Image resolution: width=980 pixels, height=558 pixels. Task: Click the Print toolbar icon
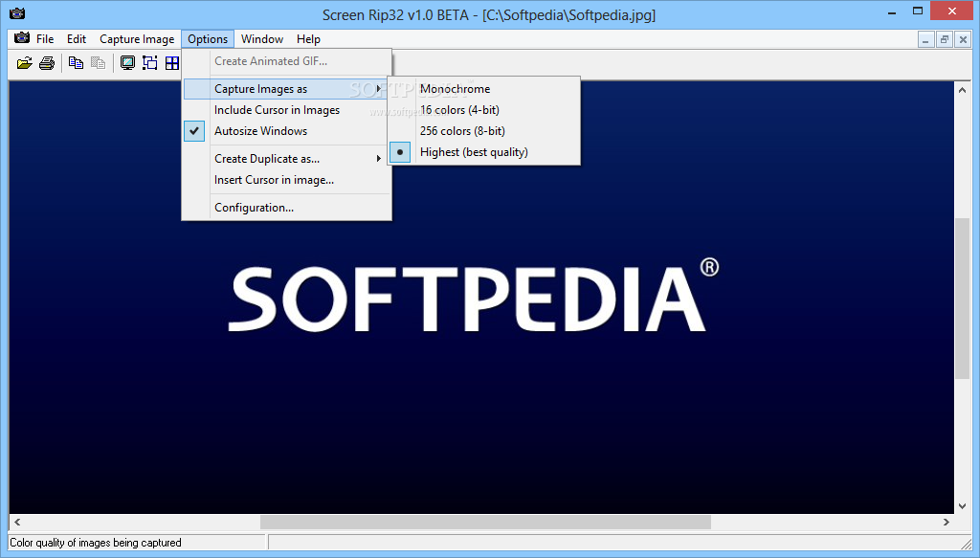(47, 62)
